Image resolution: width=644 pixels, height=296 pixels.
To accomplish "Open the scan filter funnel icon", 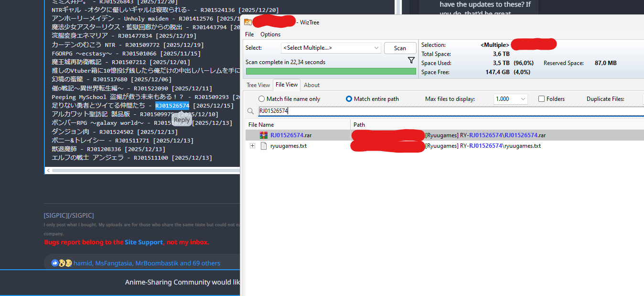I will [x=411, y=60].
